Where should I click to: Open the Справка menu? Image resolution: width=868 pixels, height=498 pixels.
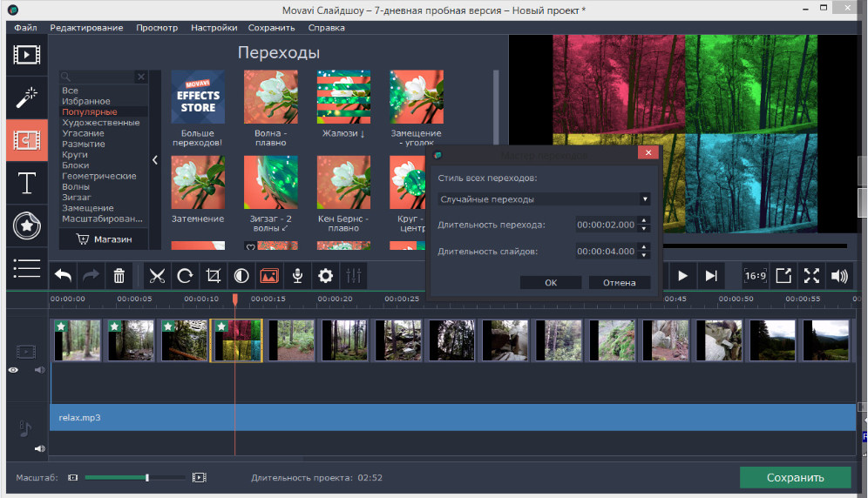327,28
